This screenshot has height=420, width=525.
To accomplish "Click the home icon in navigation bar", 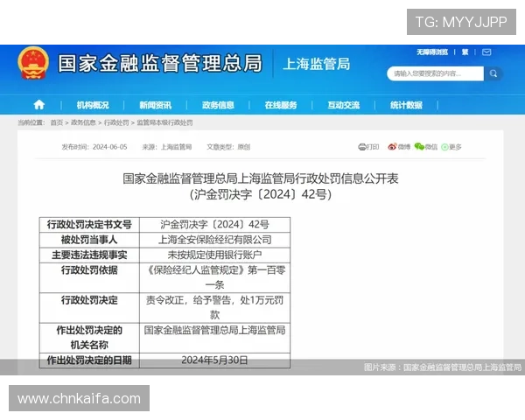I will pos(39,105).
